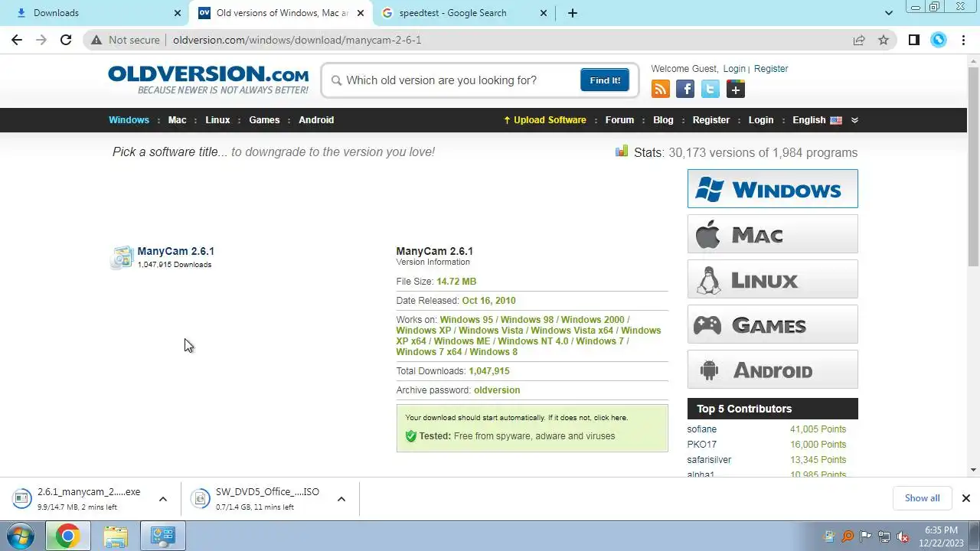Click Show all downloads button
The width and height of the screenshot is (980, 551).
tap(922, 498)
